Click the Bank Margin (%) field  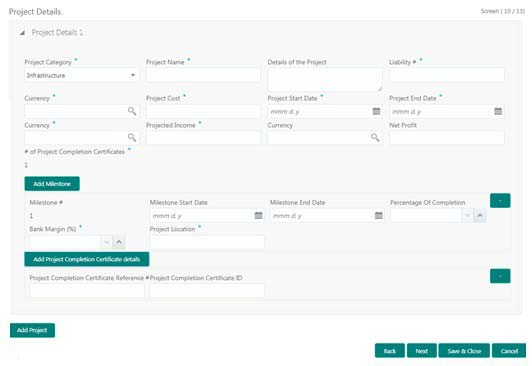coord(65,242)
